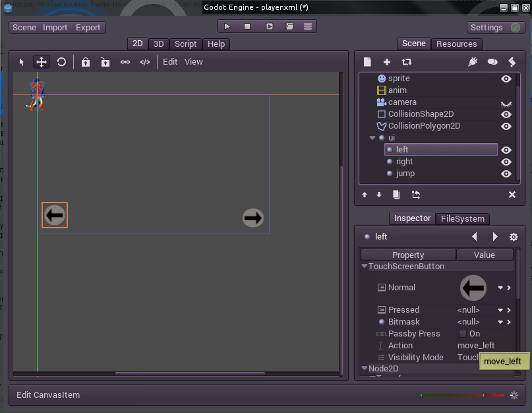The width and height of the screenshot is (532, 413).
Task: Open the Inspector gear options icon
Action: (514, 237)
